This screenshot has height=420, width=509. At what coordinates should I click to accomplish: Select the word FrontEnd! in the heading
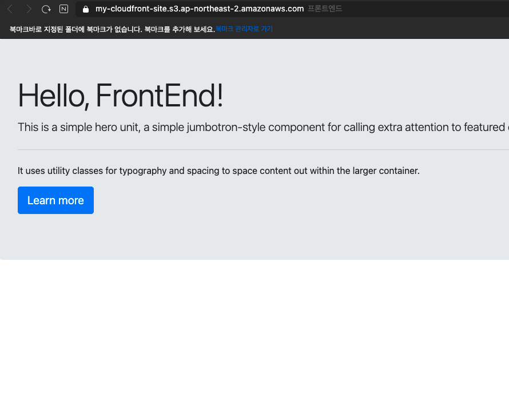(x=160, y=96)
